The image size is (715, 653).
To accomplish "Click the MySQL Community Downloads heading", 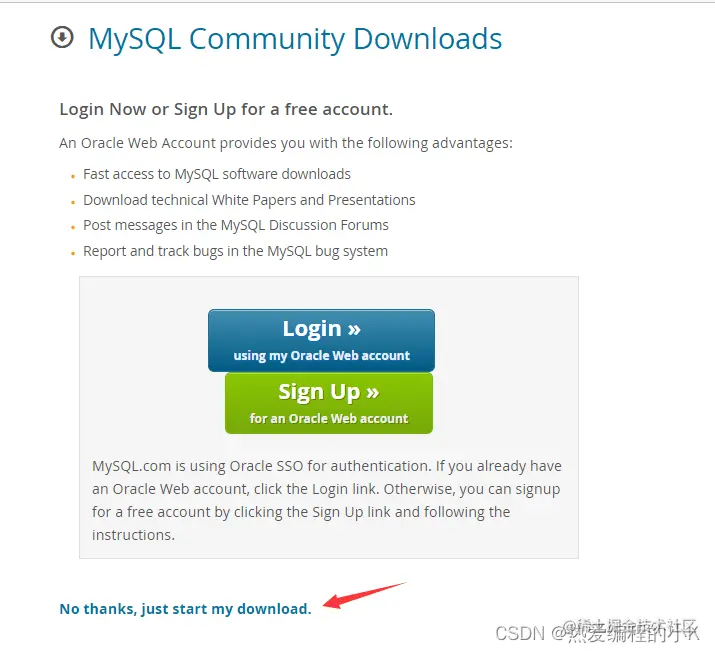I will [x=295, y=39].
